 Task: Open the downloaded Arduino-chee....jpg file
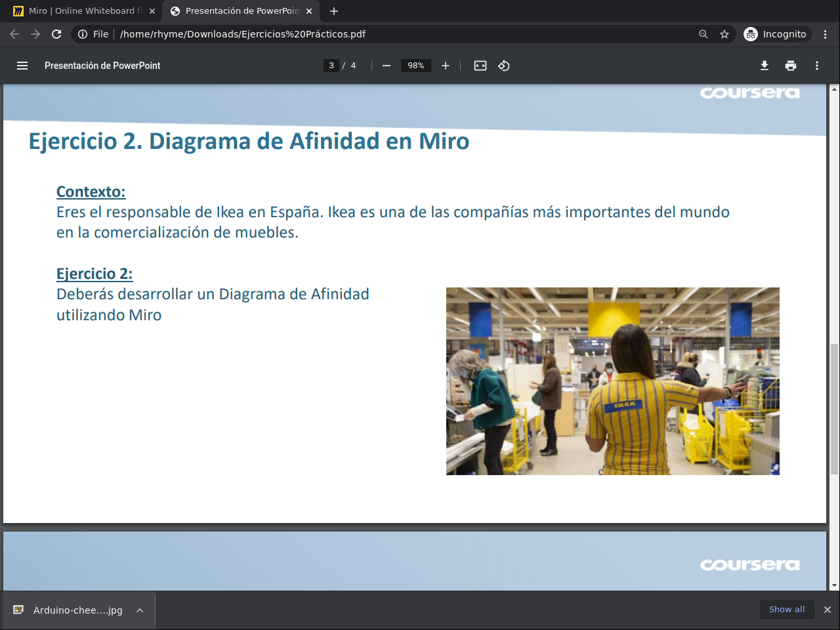[x=77, y=610]
